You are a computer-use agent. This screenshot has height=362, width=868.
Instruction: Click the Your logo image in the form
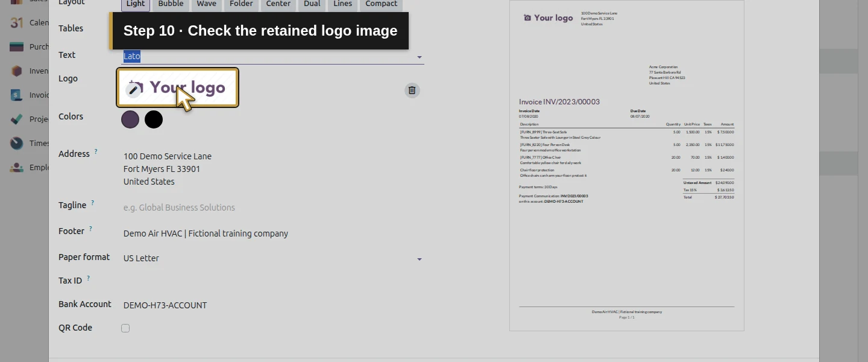tap(178, 87)
